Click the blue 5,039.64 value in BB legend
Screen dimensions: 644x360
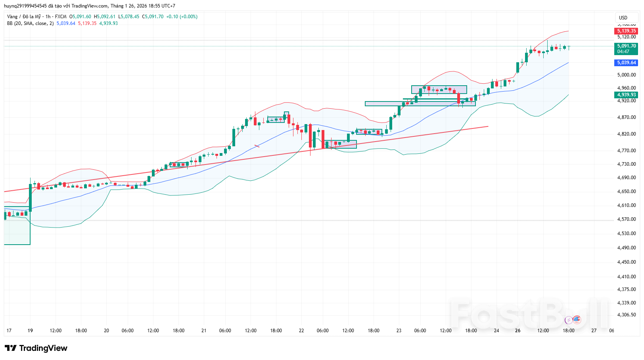click(x=66, y=23)
